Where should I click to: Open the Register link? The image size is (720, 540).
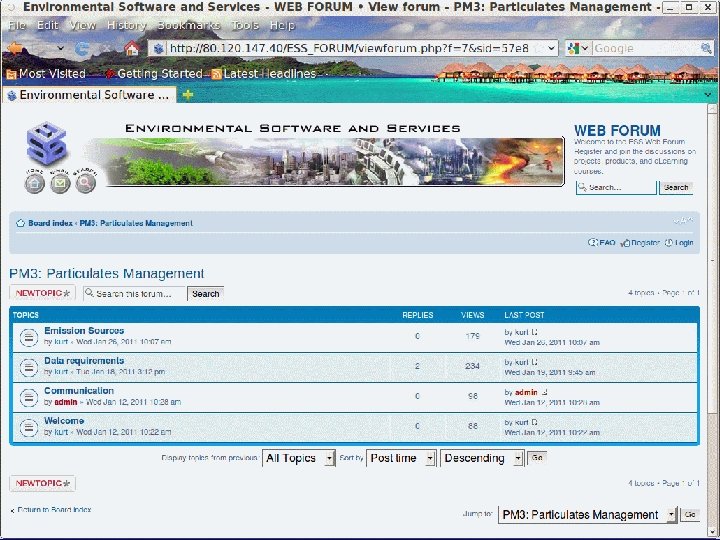click(x=640, y=242)
